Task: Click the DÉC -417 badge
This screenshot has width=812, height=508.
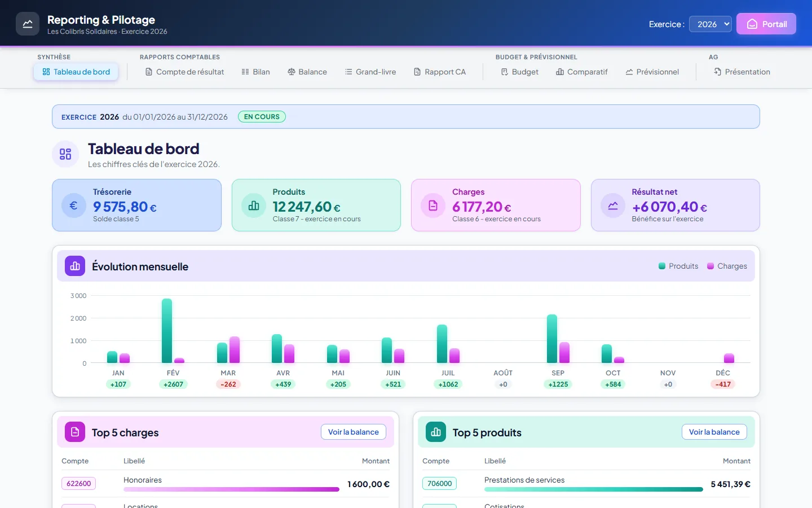Action: point(723,384)
